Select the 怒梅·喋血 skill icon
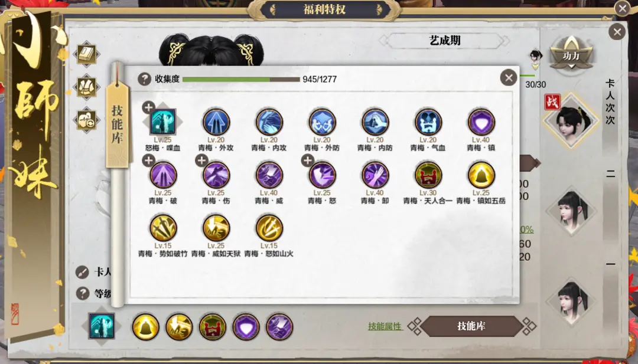This screenshot has height=364, width=638. tap(163, 122)
